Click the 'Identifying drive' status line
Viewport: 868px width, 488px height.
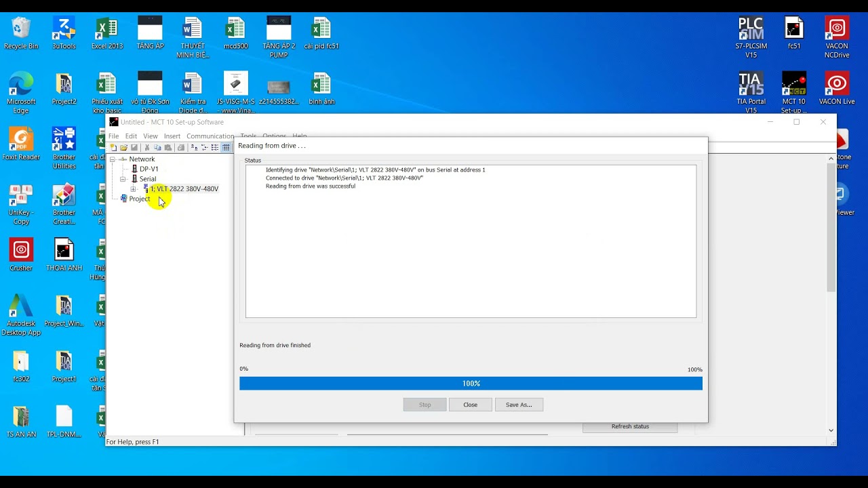[x=376, y=170]
